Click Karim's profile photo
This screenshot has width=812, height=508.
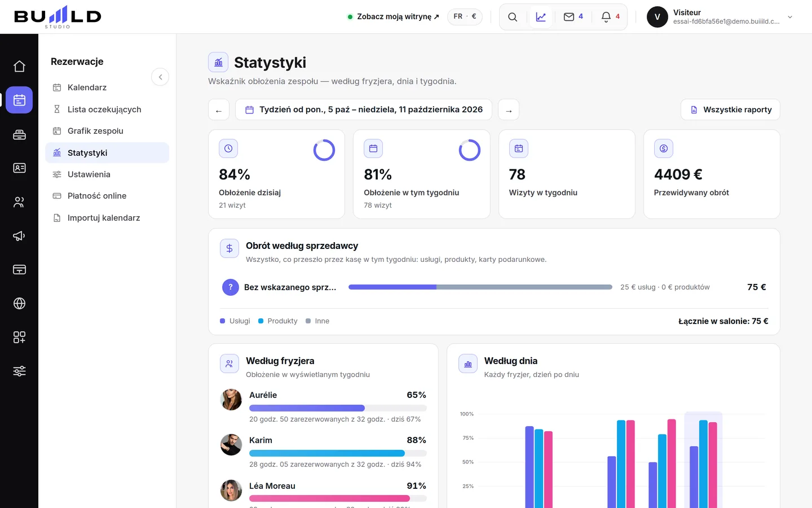(x=231, y=445)
